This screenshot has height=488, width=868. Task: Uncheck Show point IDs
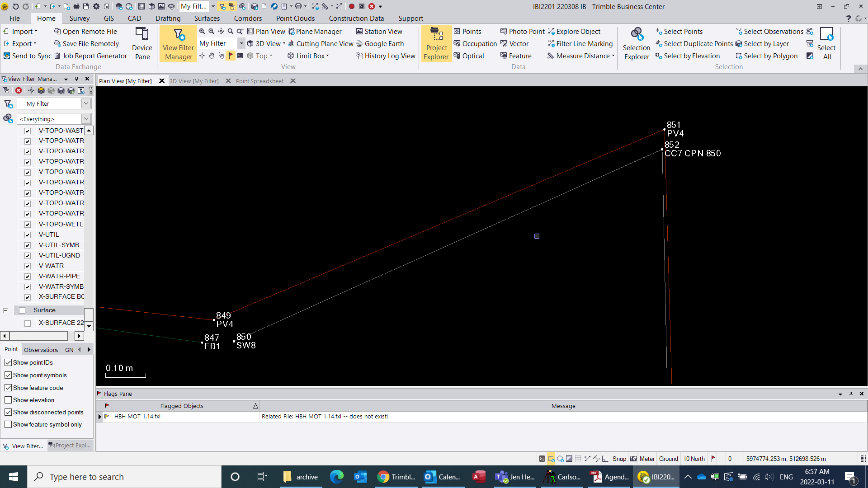(x=8, y=362)
